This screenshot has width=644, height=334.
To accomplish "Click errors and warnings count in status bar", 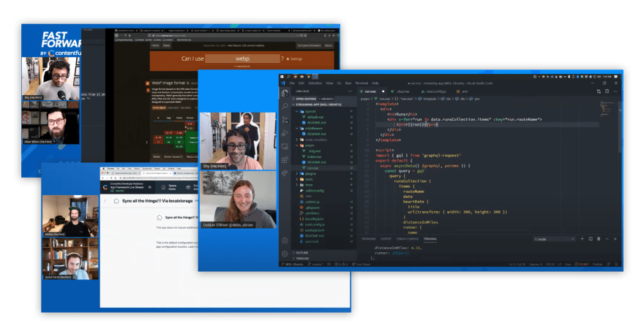I will pos(341,265).
